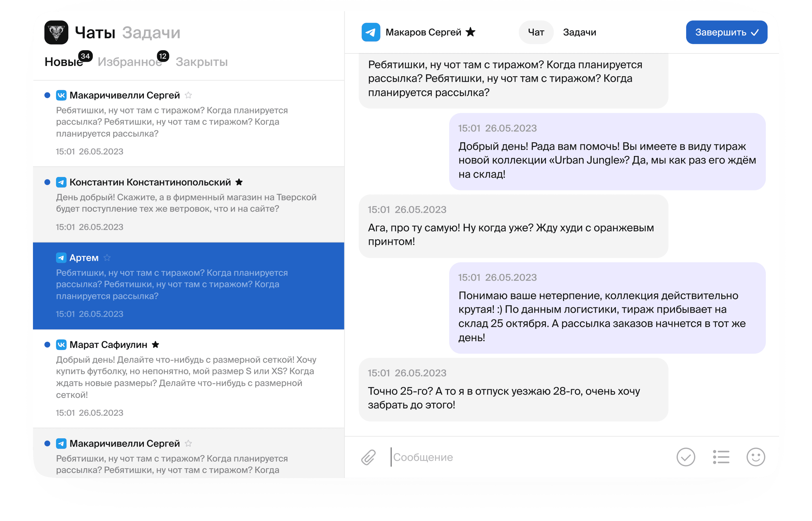Star the first Макаричивелли Сергей VK chat
Viewport: 812px width, 521px height.
(188, 95)
